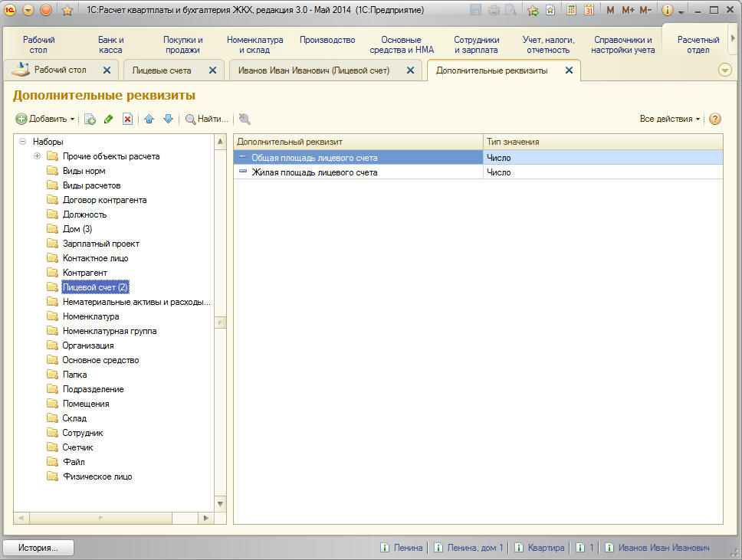Open the help question mark icon
Viewport: 742px width, 560px height.
pos(715,119)
